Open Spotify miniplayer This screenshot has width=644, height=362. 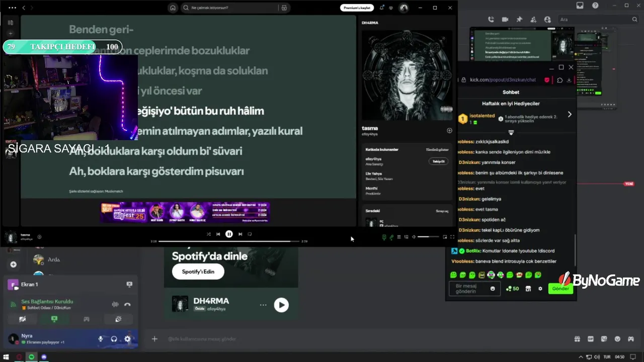pyautogui.click(x=445, y=237)
